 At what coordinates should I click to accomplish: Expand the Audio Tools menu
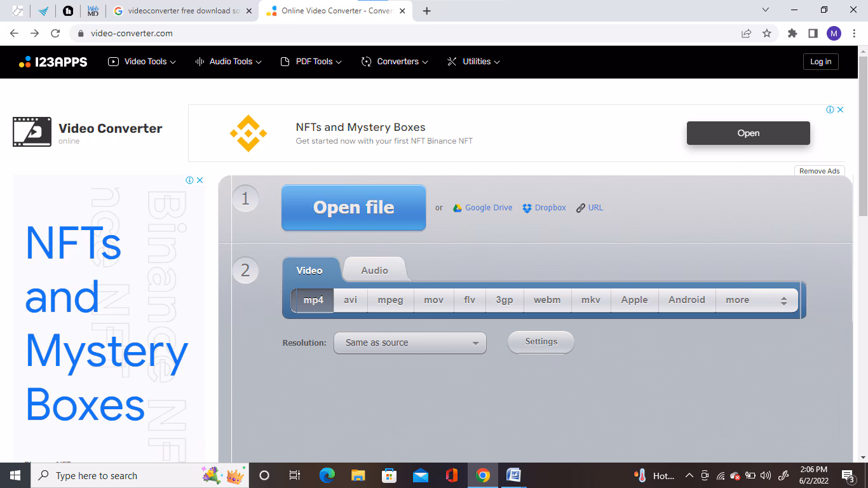228,62
